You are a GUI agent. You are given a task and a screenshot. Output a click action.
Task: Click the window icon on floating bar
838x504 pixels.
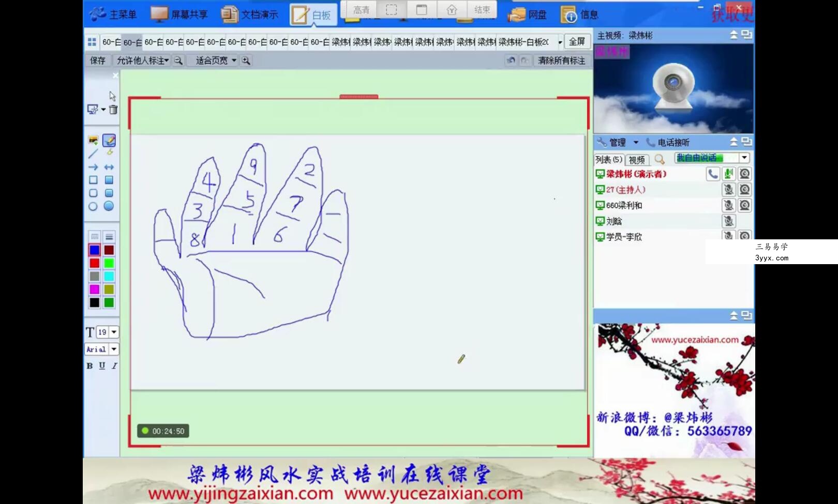(x=422, y=10)
